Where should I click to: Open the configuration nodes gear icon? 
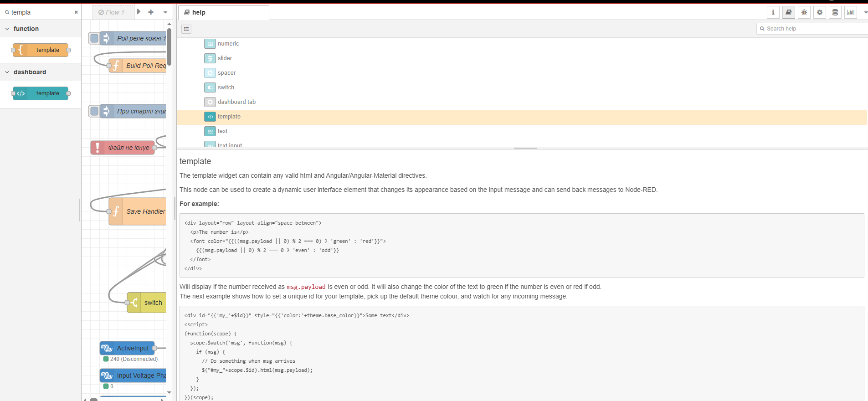pyautogui.click(x=820, y=12)
